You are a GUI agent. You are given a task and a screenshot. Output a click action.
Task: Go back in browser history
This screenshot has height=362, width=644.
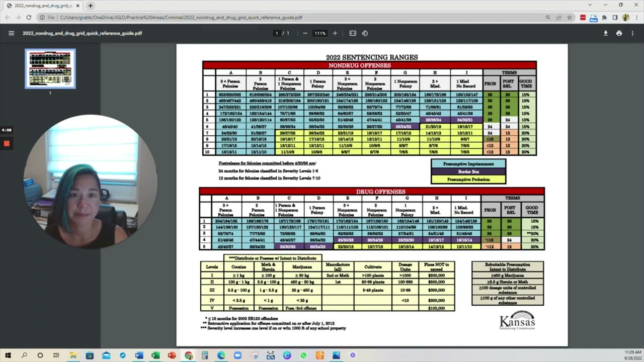pos(7,17)
